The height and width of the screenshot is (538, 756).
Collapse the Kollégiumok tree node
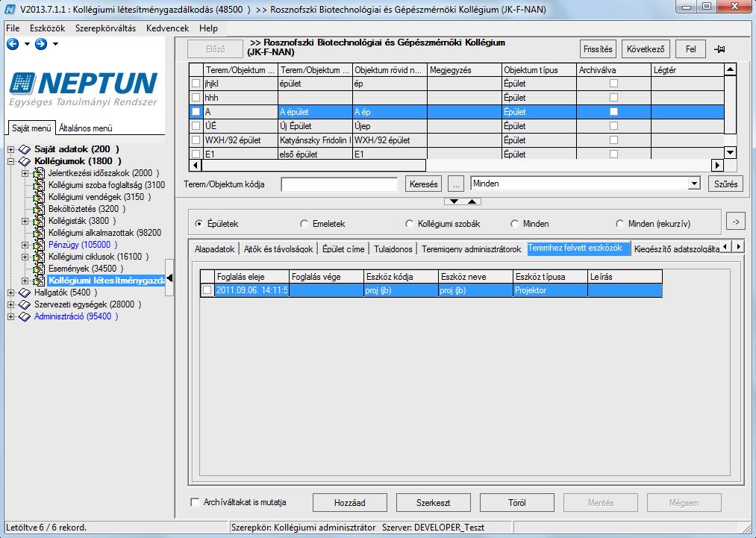coord(10,161)
